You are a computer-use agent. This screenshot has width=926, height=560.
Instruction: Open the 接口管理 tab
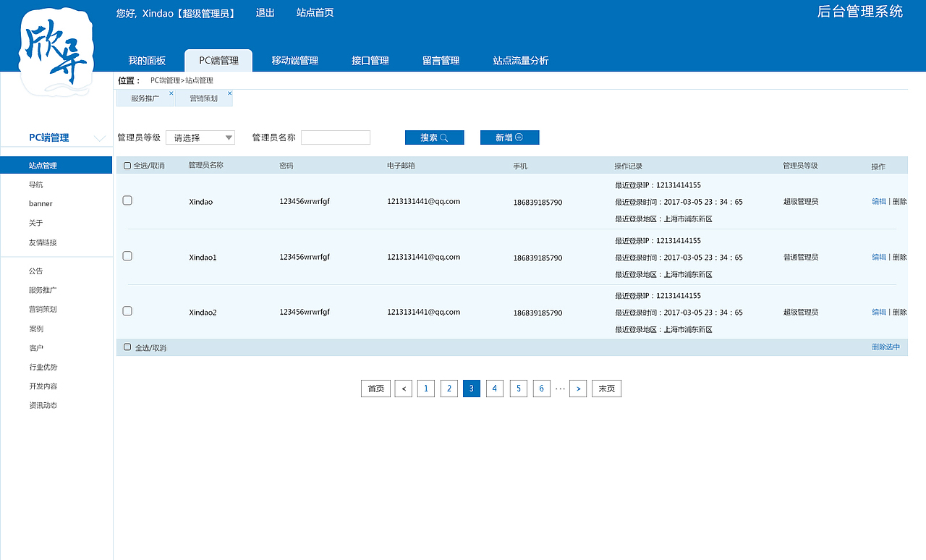[370, 61]
